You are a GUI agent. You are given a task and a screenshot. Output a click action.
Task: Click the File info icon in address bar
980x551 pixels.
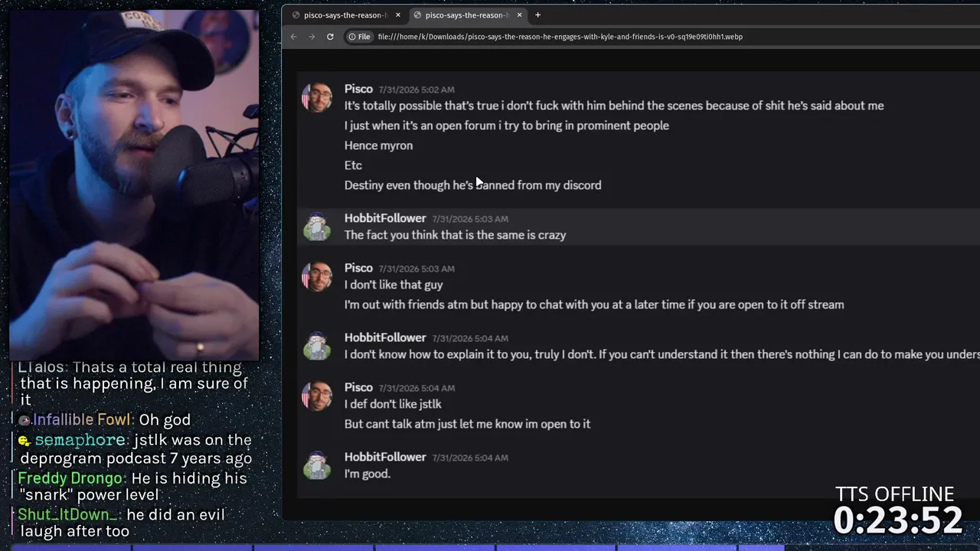click(x=359, y=37)
